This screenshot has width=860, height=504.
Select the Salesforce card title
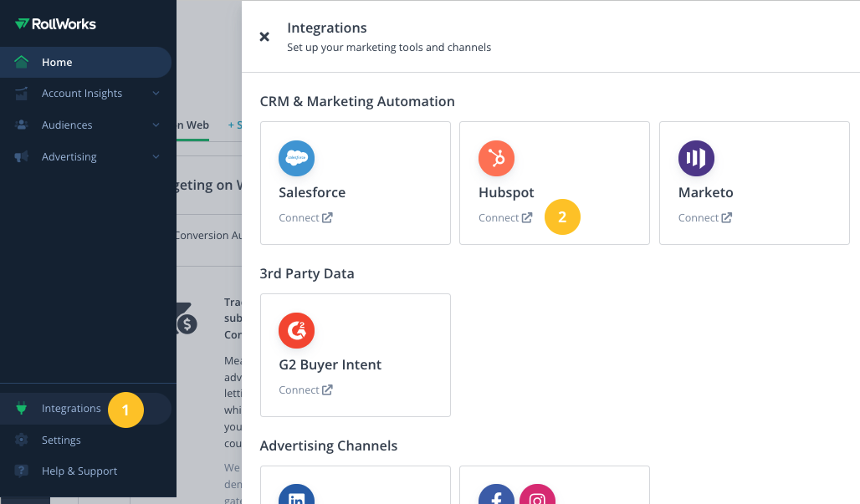pos(312,192)
